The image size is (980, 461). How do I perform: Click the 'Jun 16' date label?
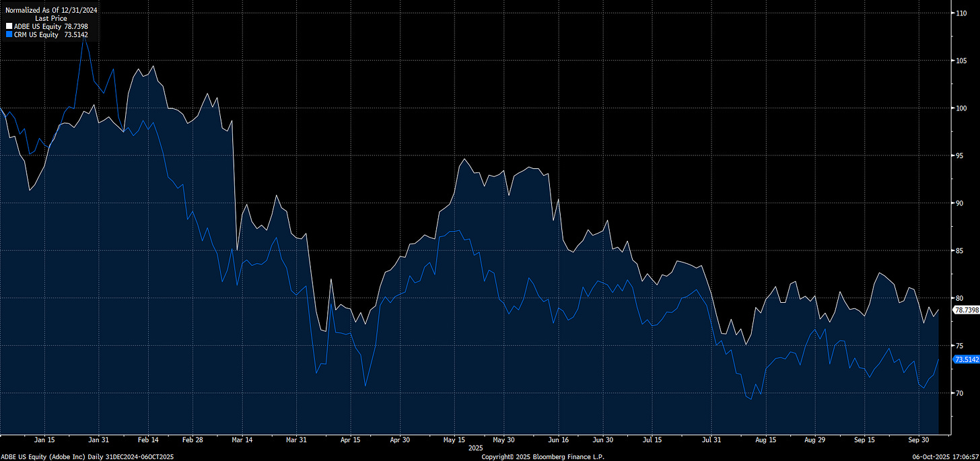coord(559,440)
